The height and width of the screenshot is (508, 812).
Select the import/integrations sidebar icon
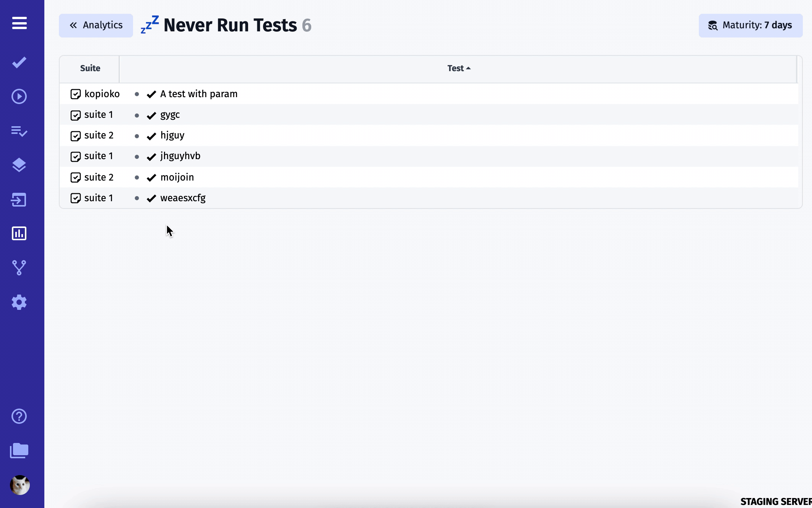click(x=19, y=199)
